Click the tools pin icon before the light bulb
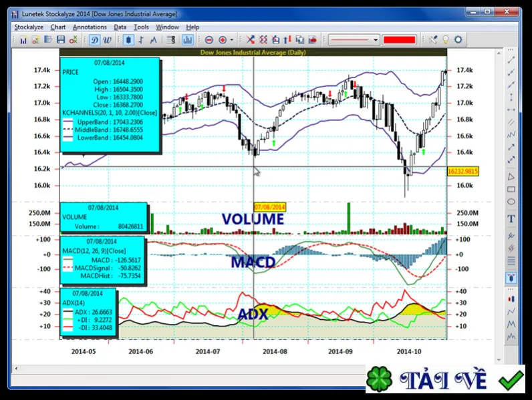Screen dimensions: 532x400 tap(433, 40)
